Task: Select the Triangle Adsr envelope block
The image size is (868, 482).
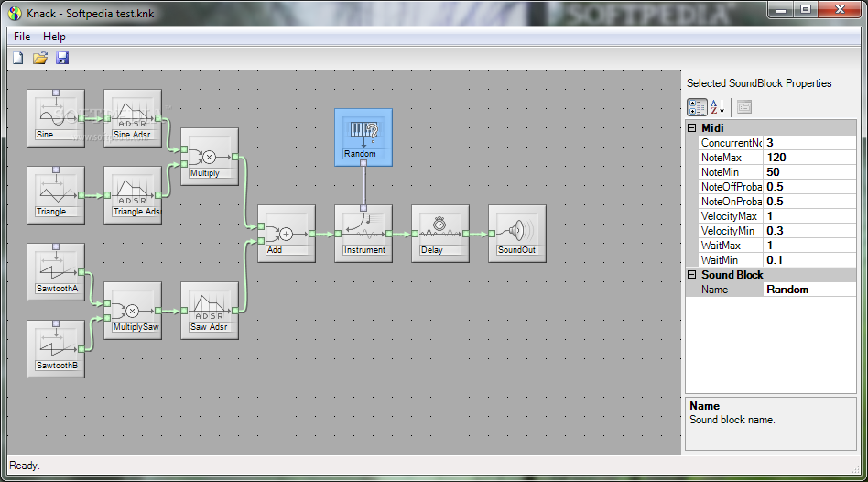Action: 133,195
